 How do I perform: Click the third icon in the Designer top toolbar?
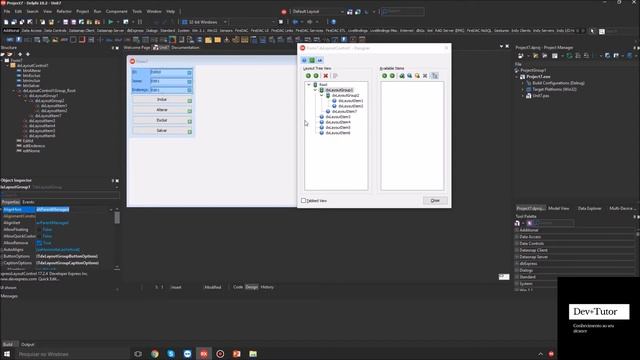pyautogui.click(x=320, y=60)
